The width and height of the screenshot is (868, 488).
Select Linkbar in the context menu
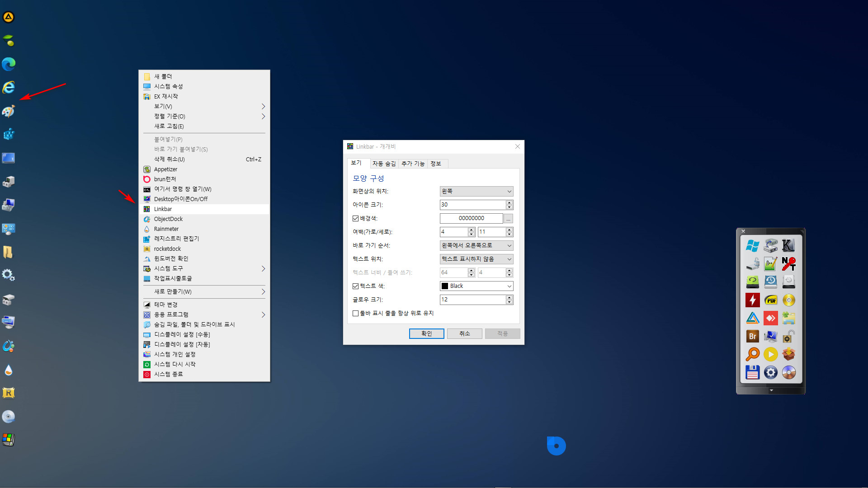(x=204, y=209)
